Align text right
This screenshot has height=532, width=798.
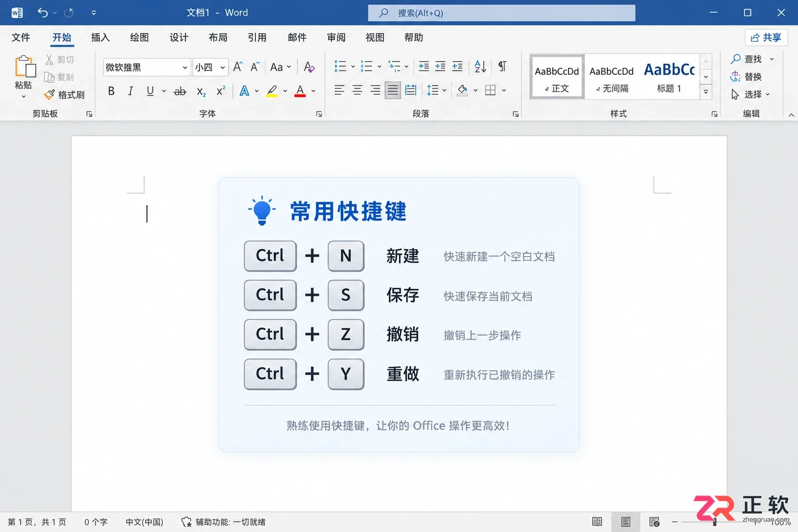click(375, 90)
